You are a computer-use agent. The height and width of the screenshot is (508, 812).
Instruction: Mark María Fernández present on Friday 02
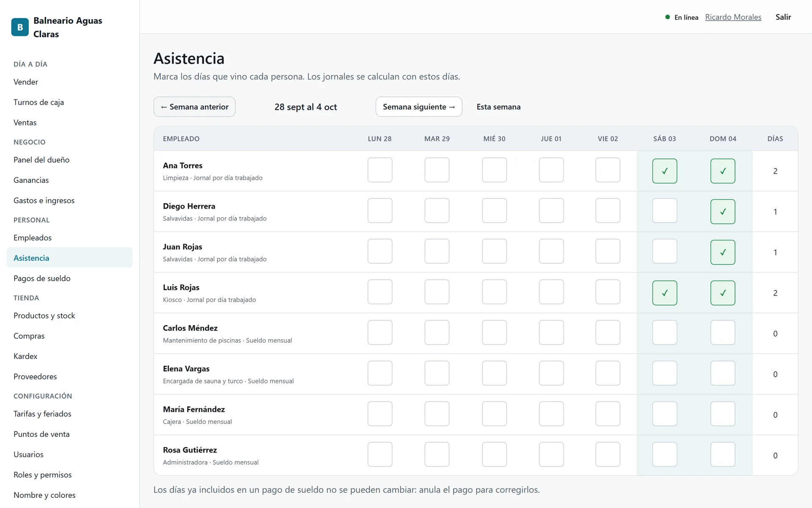click(x=608, y=414)
